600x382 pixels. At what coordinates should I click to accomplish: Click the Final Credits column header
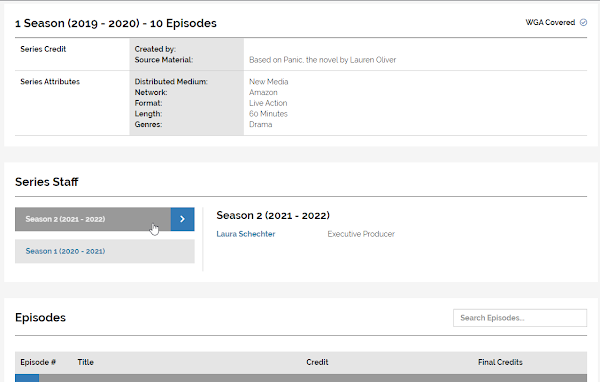point(500,362)
